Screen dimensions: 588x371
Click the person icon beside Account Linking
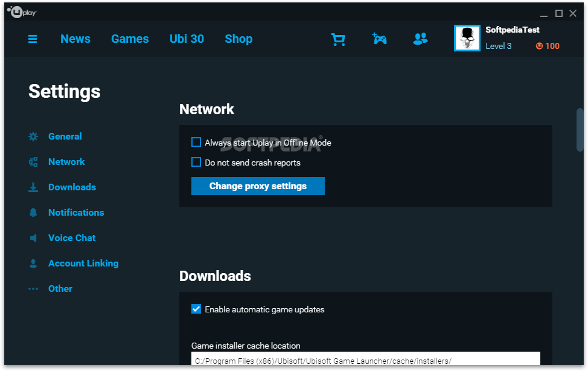[33, 263]
